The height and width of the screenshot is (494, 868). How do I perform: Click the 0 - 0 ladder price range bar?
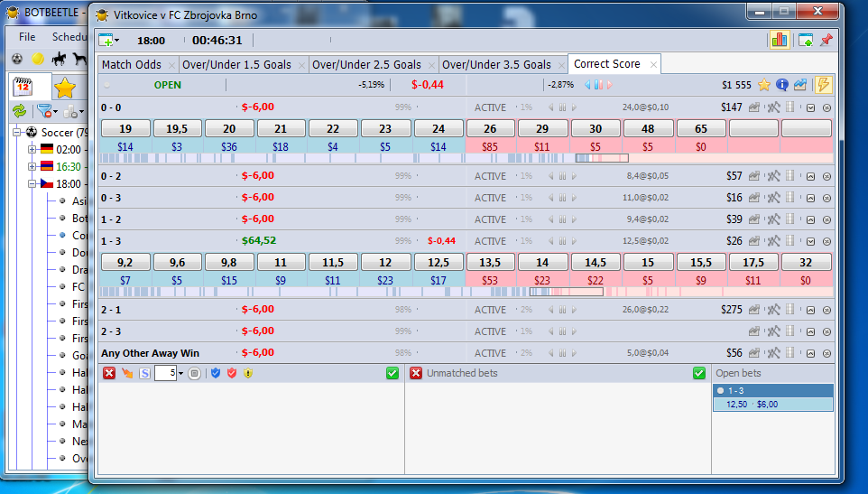click(x=602, y=158)
